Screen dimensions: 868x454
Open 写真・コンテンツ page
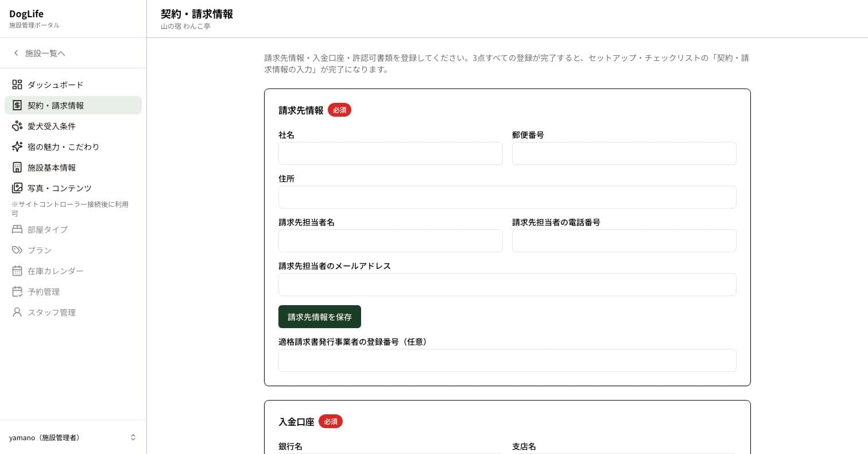coord(73,188)
